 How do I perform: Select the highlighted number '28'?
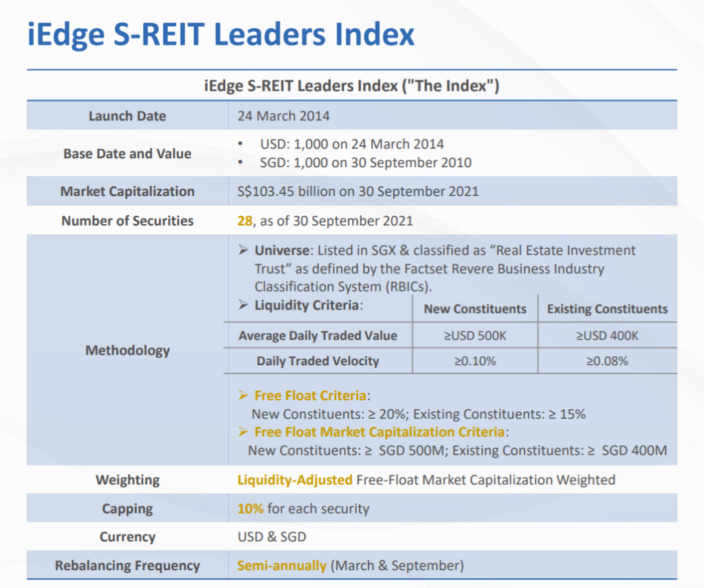245,221
